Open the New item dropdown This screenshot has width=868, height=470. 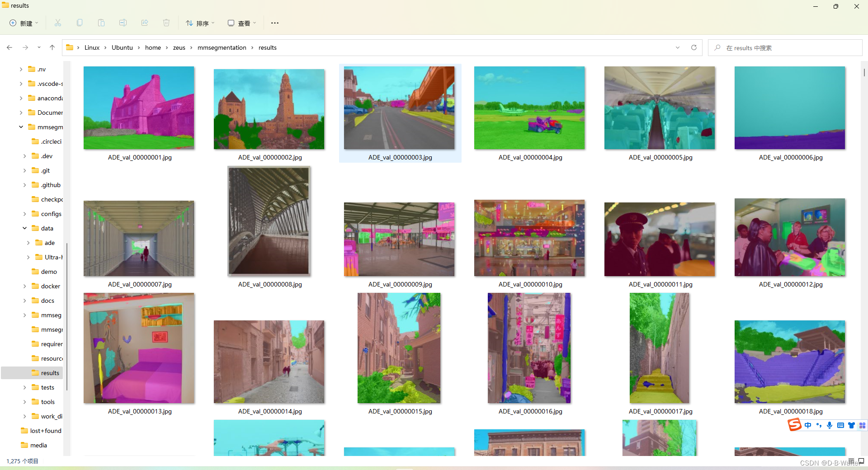click(24, 23)
